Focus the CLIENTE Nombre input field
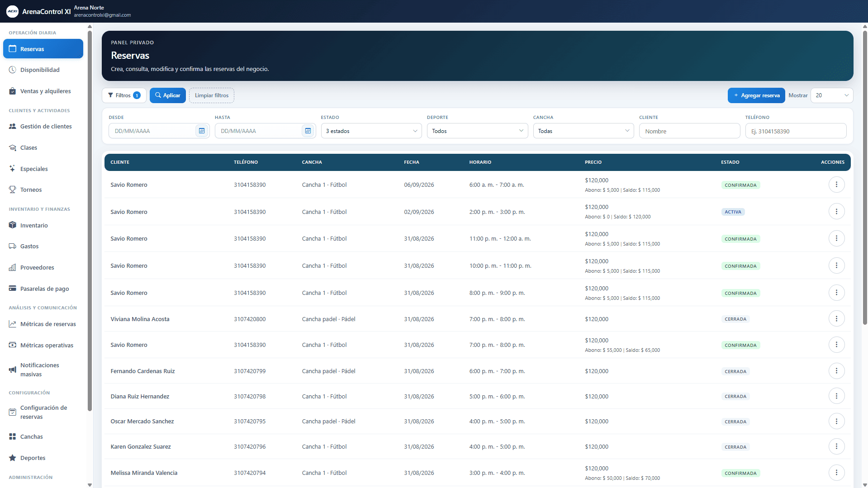The image size is (868, 488). (x=689, y=131)
